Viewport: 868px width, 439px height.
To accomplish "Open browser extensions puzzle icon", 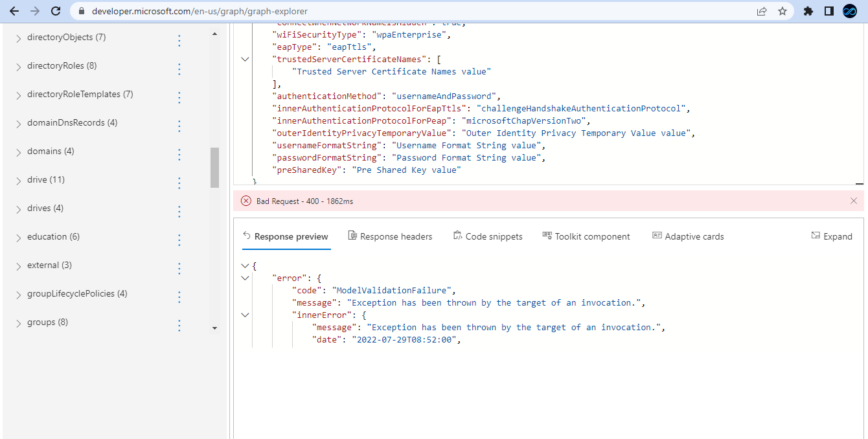I will click(808, 11).
